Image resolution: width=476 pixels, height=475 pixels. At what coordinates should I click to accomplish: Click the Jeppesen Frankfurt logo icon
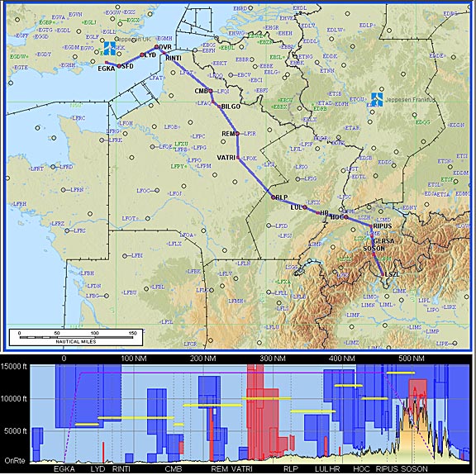(377, 100)
